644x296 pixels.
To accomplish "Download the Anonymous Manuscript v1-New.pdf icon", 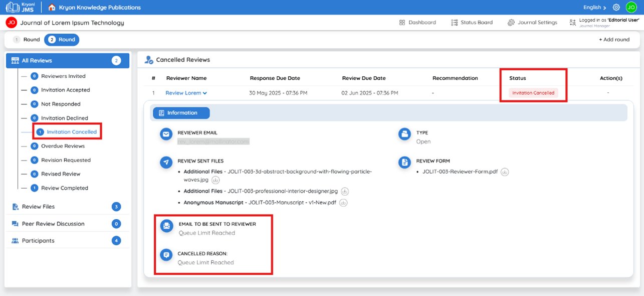I will tap(343, 203).
